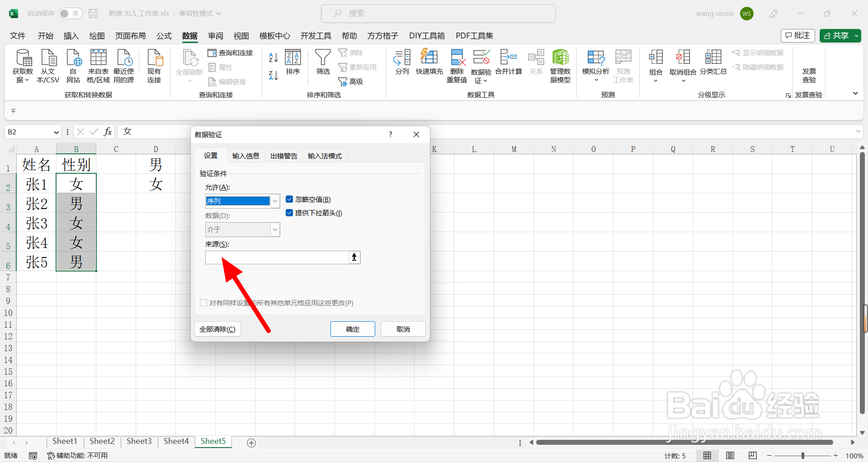This screenshot has width=868, height=462.
Task: Open the 允许(A) dropdown list
Action: tap(275, 201)
